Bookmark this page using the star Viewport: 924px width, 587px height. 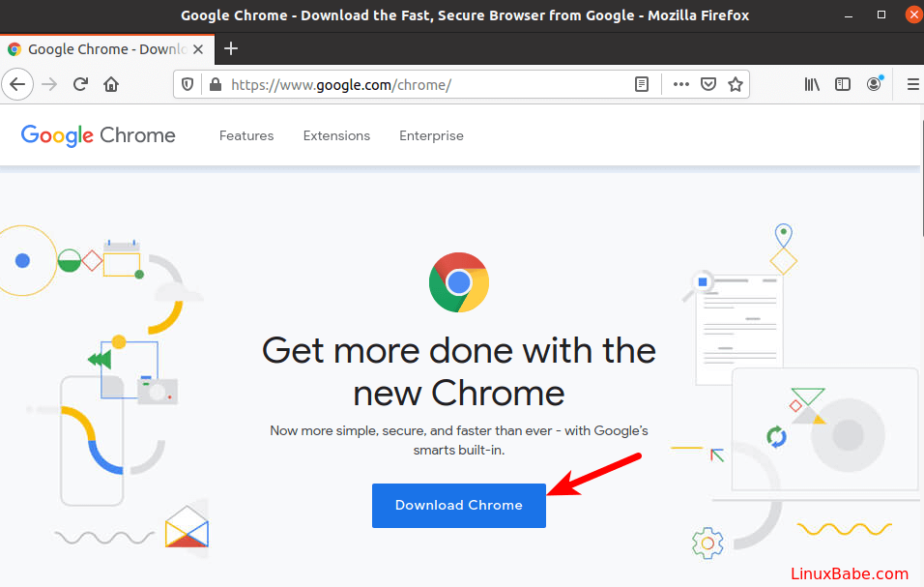coord(735,84)
